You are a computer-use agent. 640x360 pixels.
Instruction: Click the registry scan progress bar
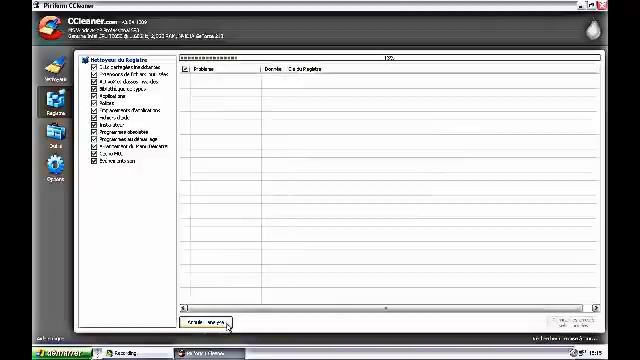pyautogui.click(x=390, y=58)
